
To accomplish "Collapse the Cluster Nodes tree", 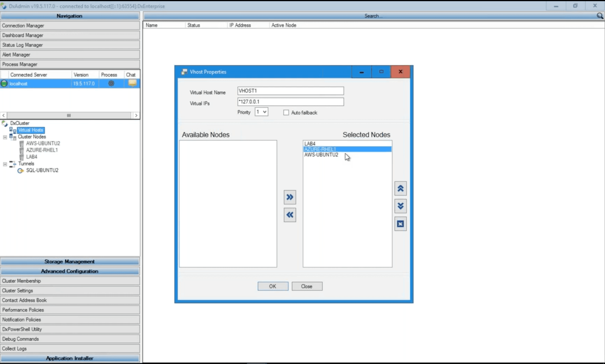I will (x=5, y=137).
